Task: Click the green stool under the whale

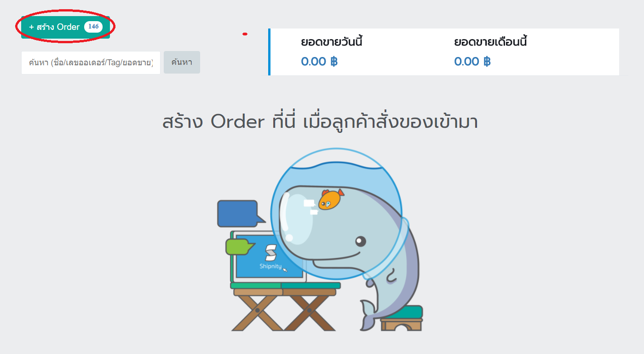Action: [x=401, y=318]
